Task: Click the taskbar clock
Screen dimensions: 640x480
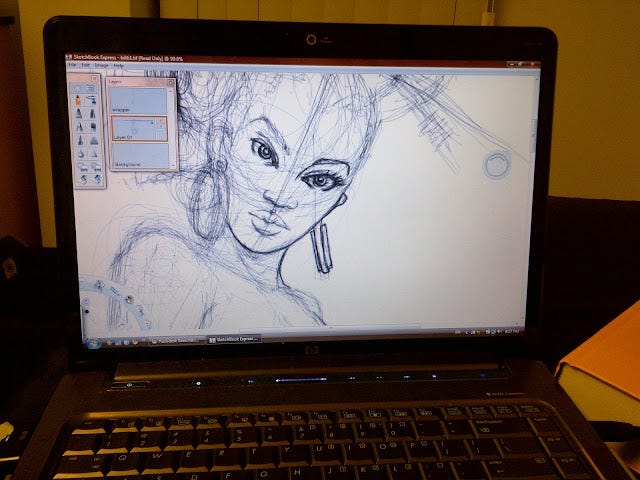Action: [512, 331]
